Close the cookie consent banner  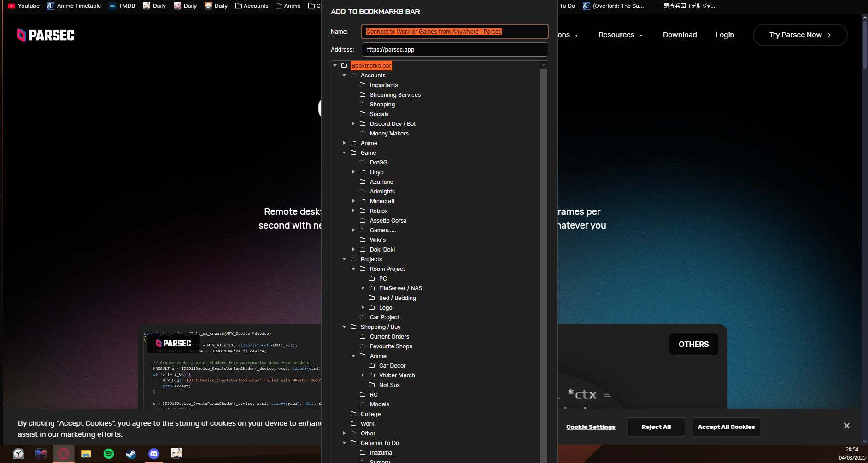pyautogui.click(x=846, y=426)
